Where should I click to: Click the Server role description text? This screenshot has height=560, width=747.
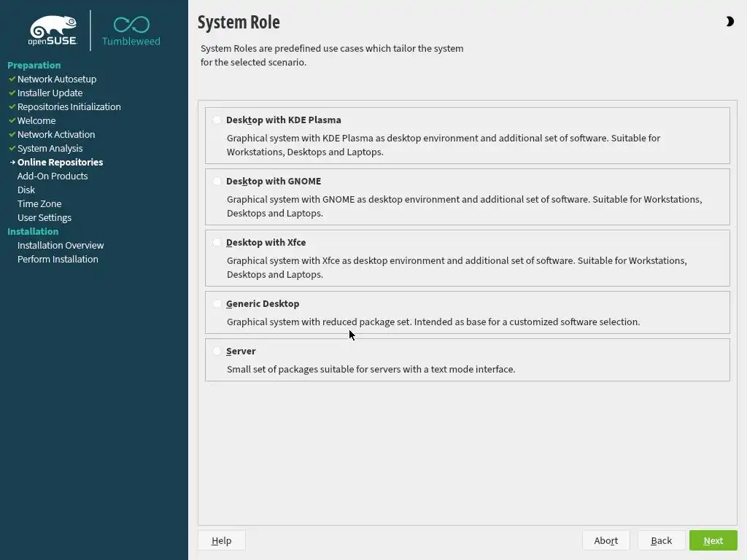(x=371, y=369)
